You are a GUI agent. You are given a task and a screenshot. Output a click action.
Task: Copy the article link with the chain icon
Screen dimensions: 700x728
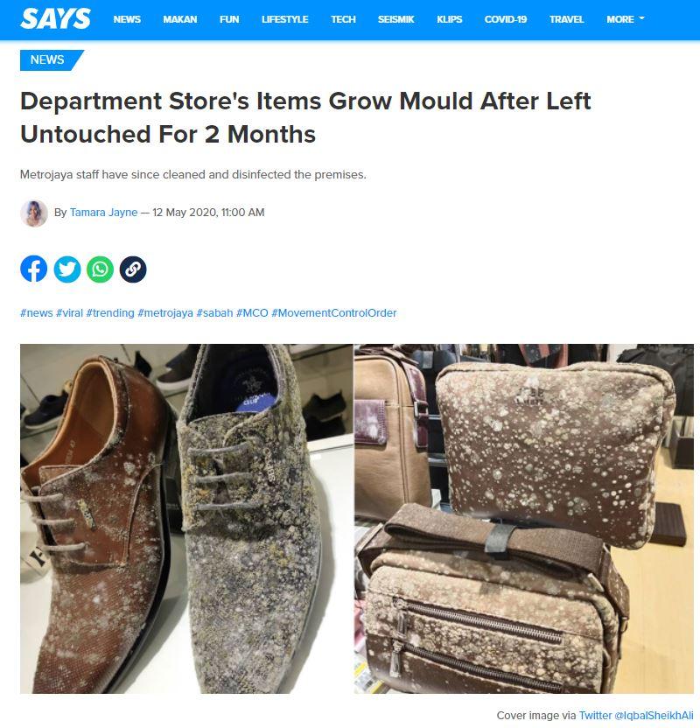(x=133, y=269)
